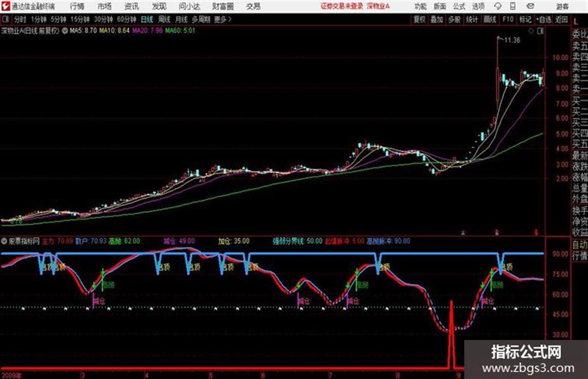Switch to the 1分钟 period tab
The width and height of the screenshot is (588, 379).
(x=39, y=19)
